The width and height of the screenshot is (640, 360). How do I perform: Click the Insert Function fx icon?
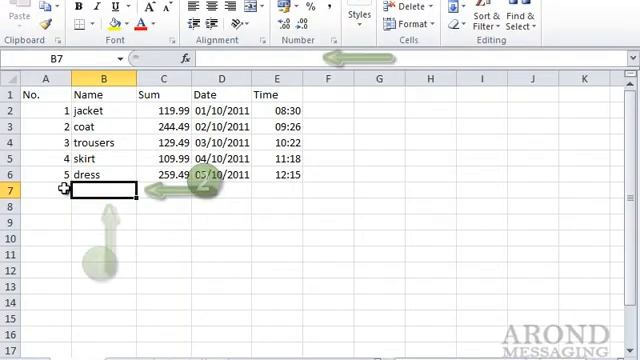pyautogui.click(x=186, y=59)
